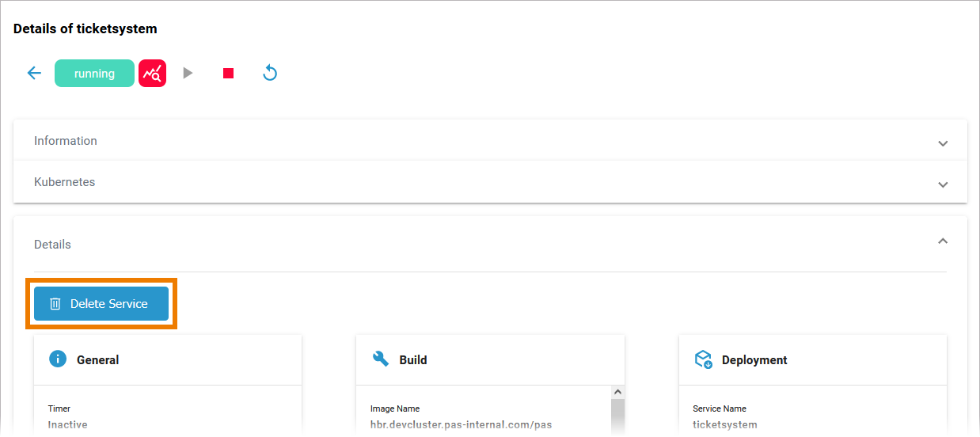Screen dimensions: 980x437
Task: Stop the service with the red square
Action: [x=228, y=74]
